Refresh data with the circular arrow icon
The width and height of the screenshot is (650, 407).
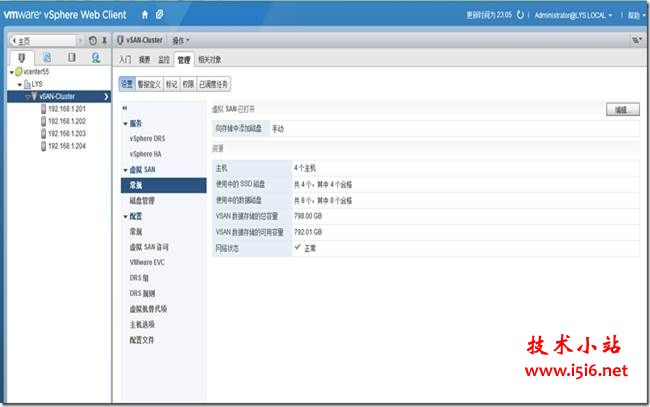point(520,15)
